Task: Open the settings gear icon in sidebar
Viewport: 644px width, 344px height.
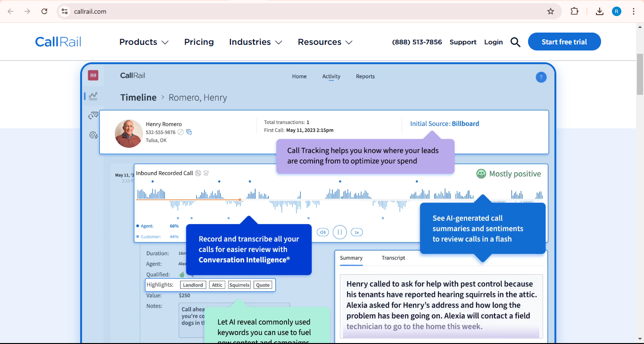Action: point(93,135)
